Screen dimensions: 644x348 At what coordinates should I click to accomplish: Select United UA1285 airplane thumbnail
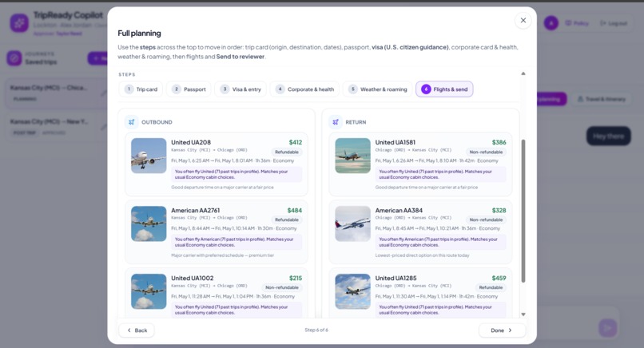[353, 291]
